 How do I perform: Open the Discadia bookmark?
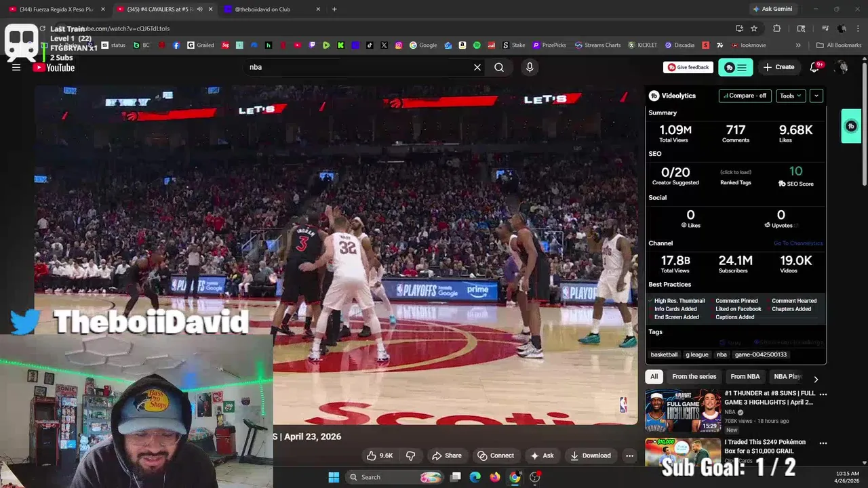[679, 45]
